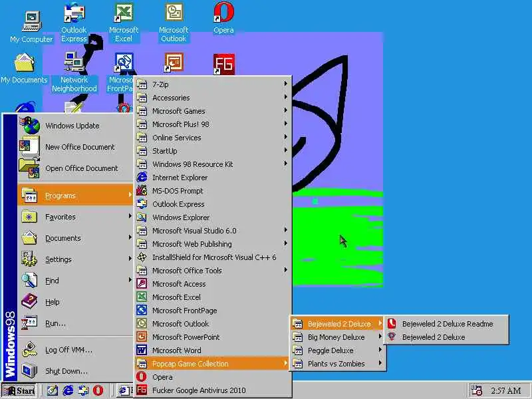Open the StartUp programs folder

pyautogui.click(x=212, y=151)
